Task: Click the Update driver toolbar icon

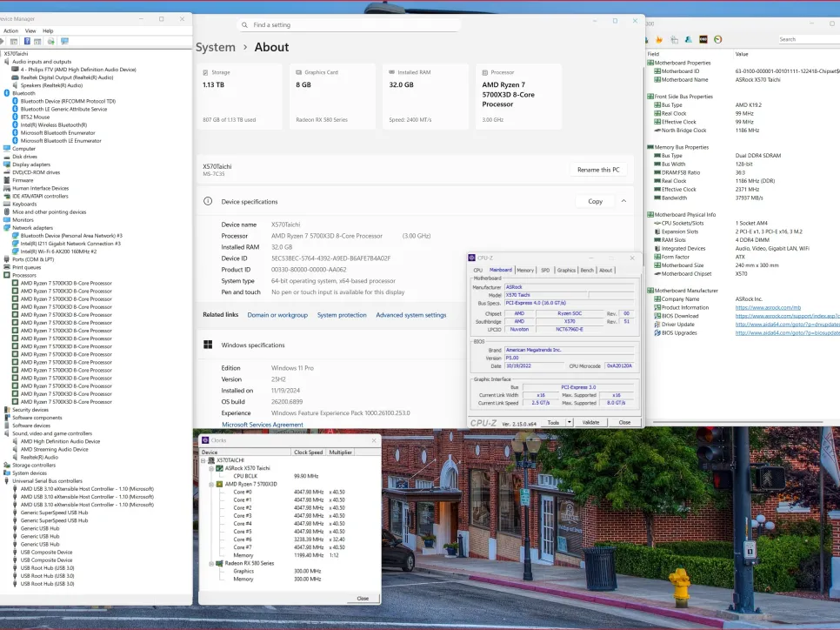Action: click(x=51, y=41)
